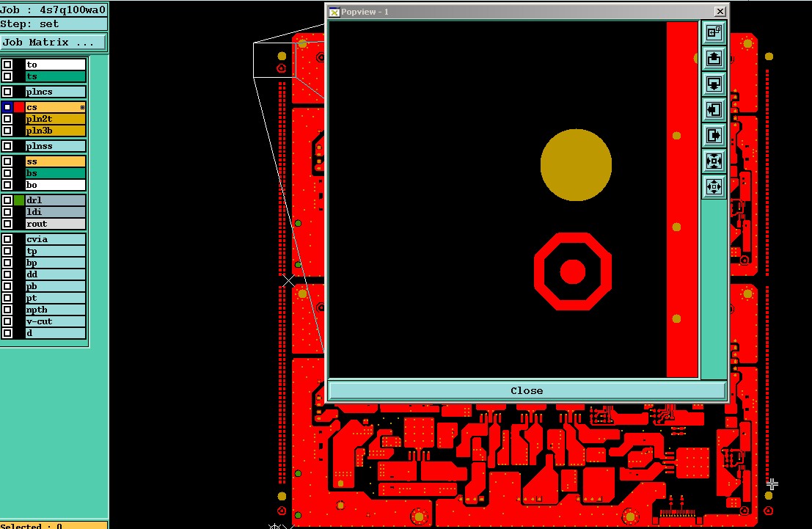Pan Popview up with the up-arrow icon

coord(714,58)
